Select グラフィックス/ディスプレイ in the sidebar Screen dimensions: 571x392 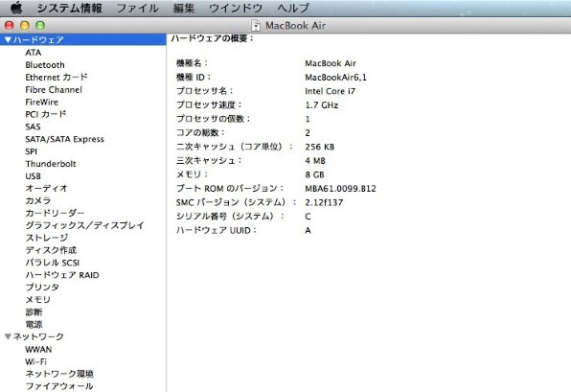coord(85,225)
